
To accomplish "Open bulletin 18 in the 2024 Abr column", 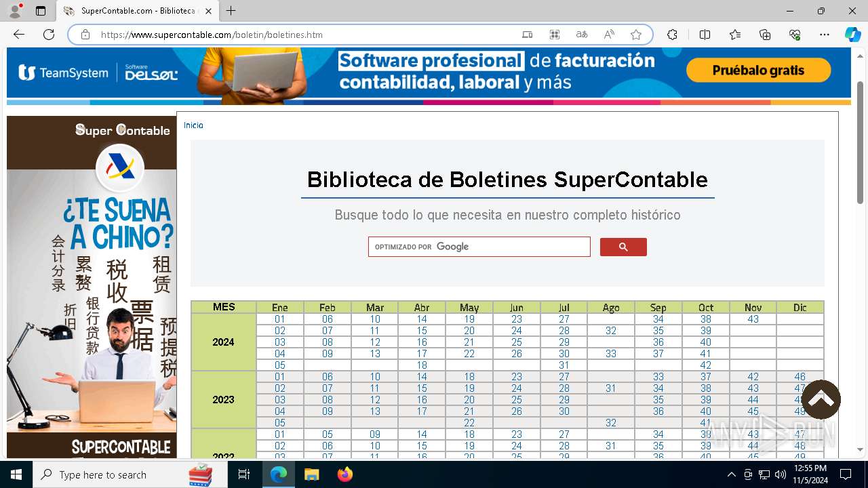I will coord(422,365).
